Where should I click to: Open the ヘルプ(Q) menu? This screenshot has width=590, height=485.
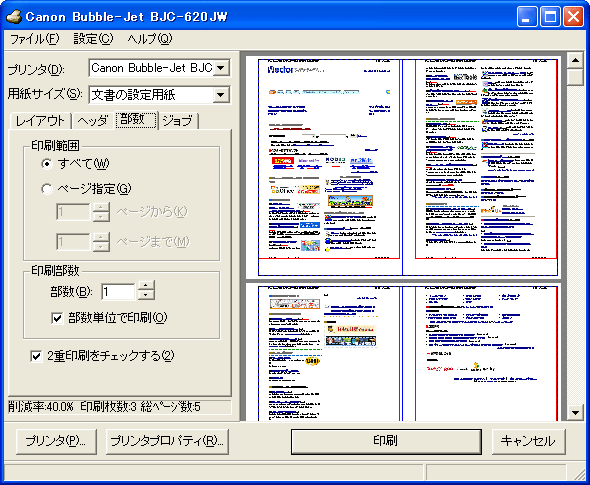149,39
